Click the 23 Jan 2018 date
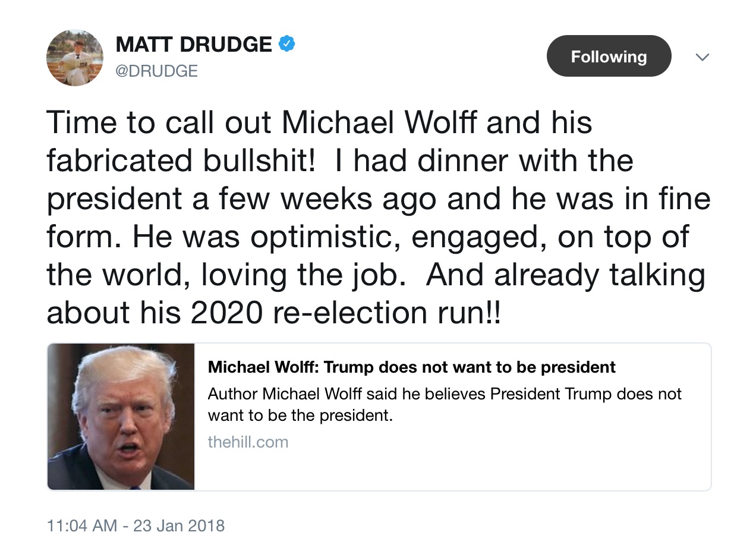The width and height of the screenshot is (756, 548). click(x=179, y=526)
